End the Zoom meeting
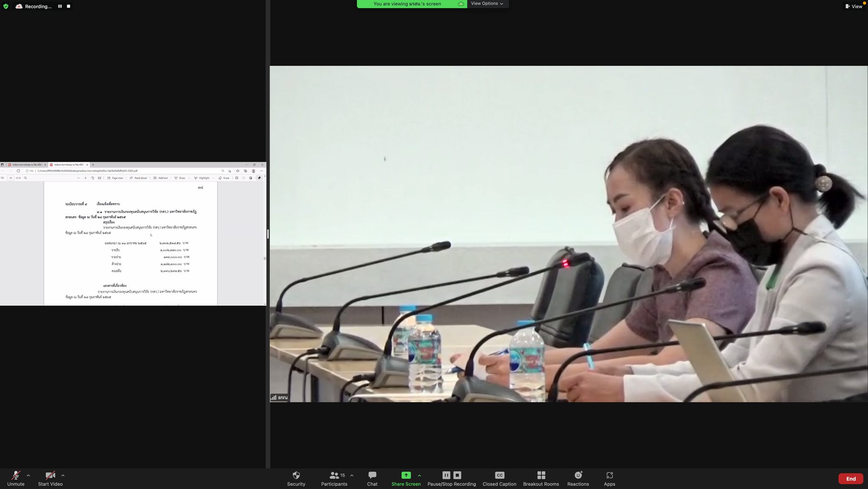The image size is (868, 489). click(850, 478)
